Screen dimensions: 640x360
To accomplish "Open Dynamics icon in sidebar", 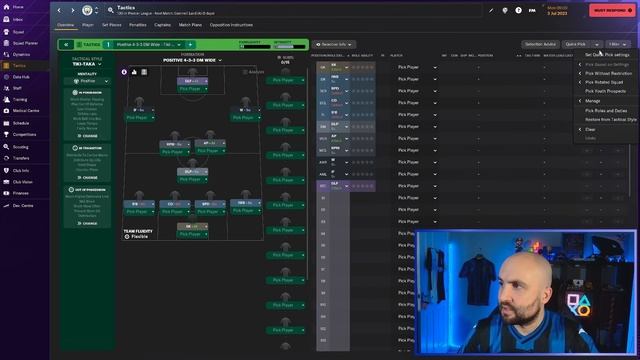I will click(x=7, y=54).
